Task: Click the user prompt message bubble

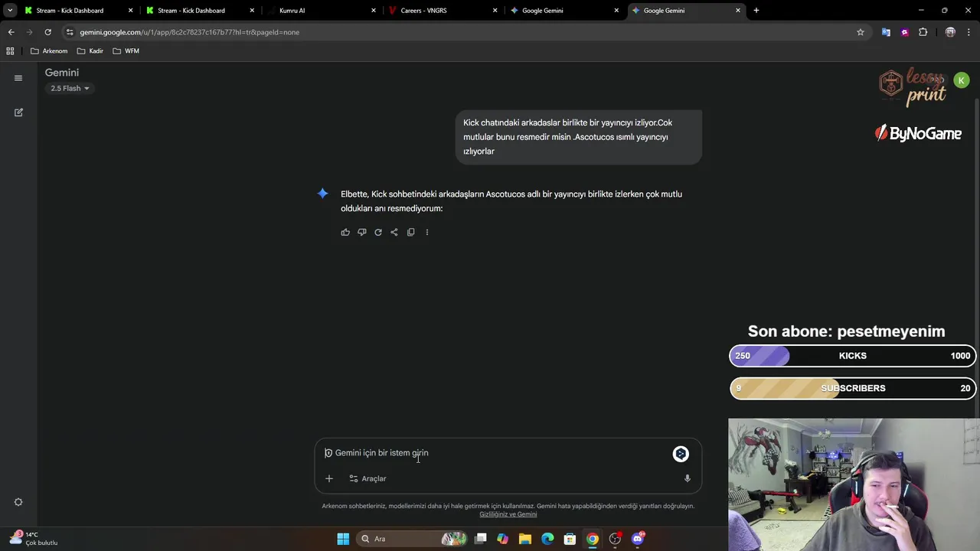Action: pos(578,137)
